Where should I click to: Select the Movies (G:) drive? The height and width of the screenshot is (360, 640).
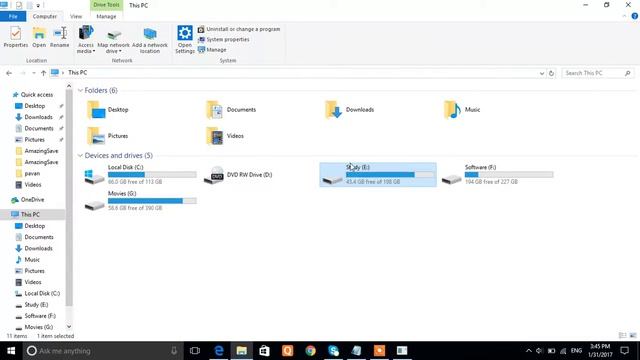(140, 201)
